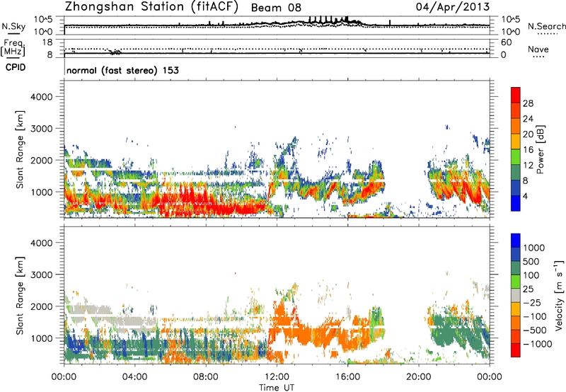
Task: Click the noise spikes near 14:00–16:00 in top panel
Action: pos(328,21)
